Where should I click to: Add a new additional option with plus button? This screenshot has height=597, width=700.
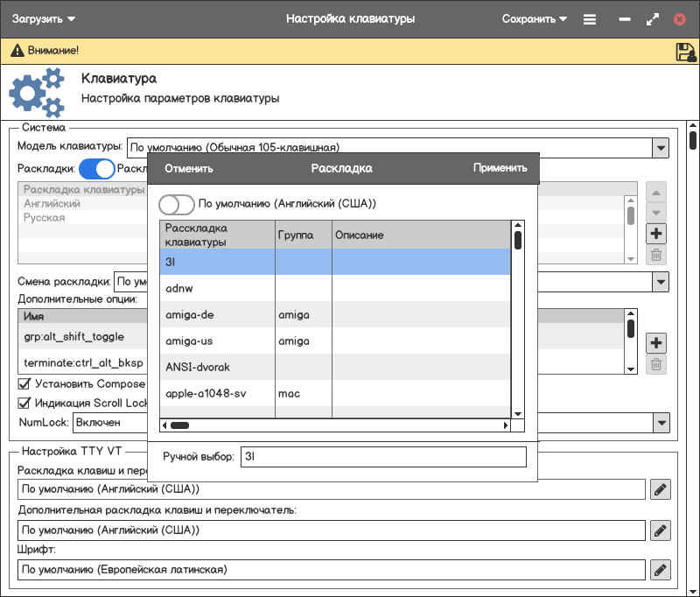click(656, 343)
